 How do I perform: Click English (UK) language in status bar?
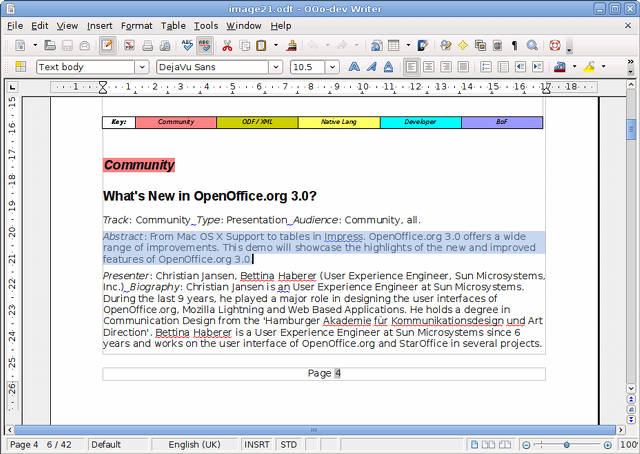(x=195, y=444)
